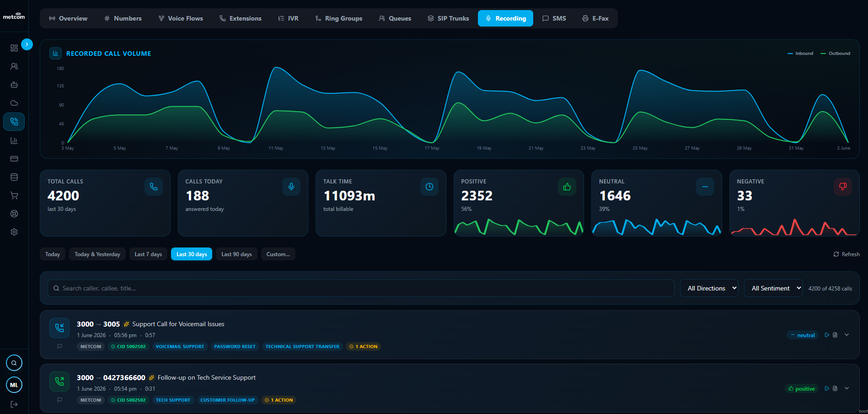Viewport: 868px width, 414px height.
Task: Open the database icon in sidebar
Action: (x=14, y=177)
